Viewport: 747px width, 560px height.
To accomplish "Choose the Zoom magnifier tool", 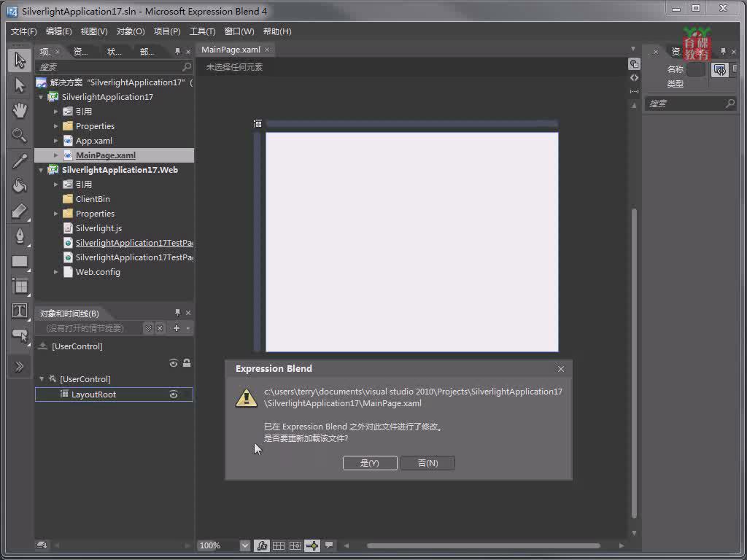I will pos(20,136).
